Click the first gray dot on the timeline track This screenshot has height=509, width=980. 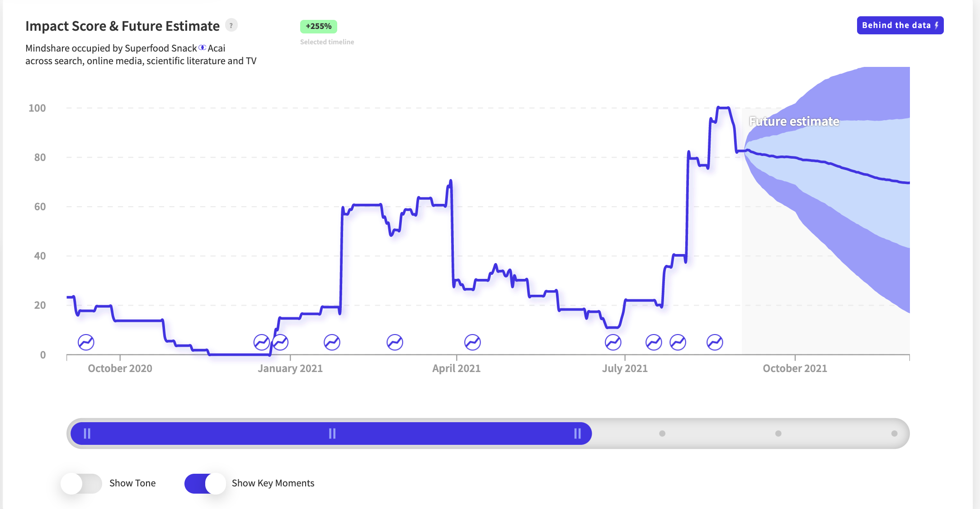[662, 434]
